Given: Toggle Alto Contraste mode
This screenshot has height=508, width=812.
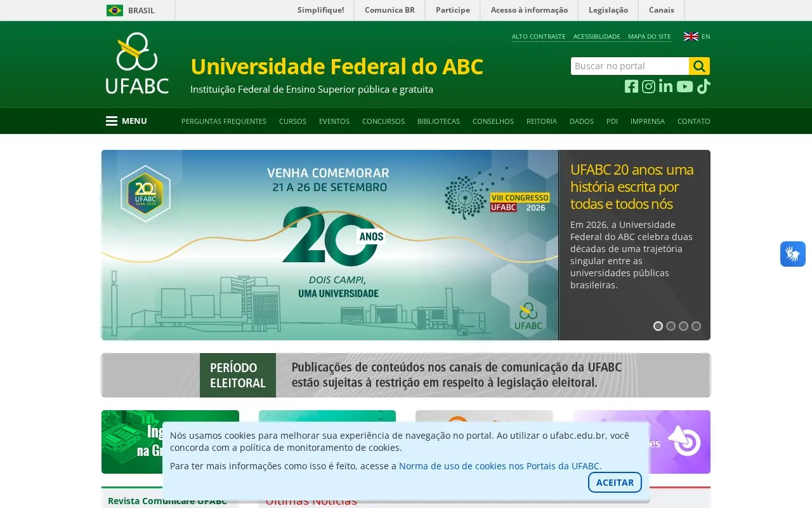Looking at the screenshot, I should [x=539, y=37].
